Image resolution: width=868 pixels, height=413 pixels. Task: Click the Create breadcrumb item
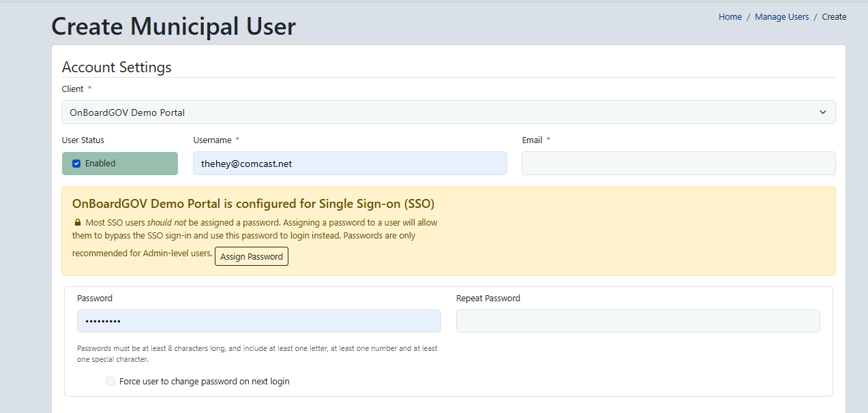click(834, 17)
